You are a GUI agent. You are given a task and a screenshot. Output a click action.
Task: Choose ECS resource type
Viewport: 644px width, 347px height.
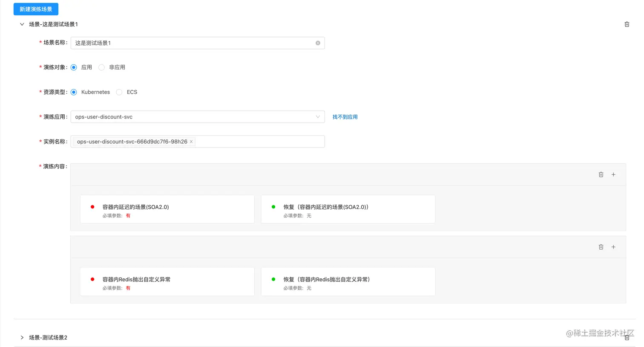pos(119,92)
